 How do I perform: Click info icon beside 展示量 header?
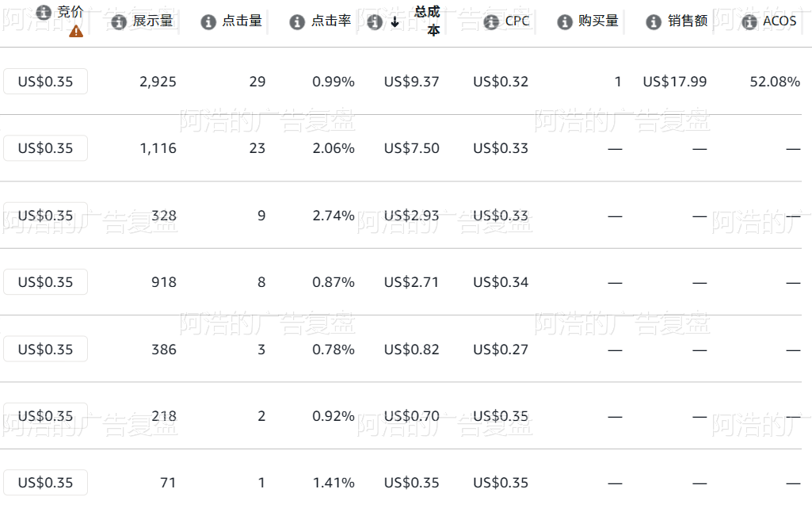(119, 22)
